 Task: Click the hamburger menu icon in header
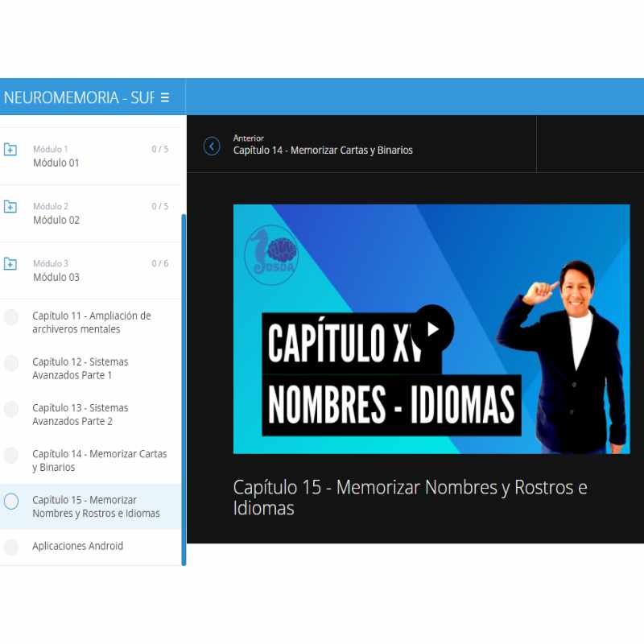[165, 97]
